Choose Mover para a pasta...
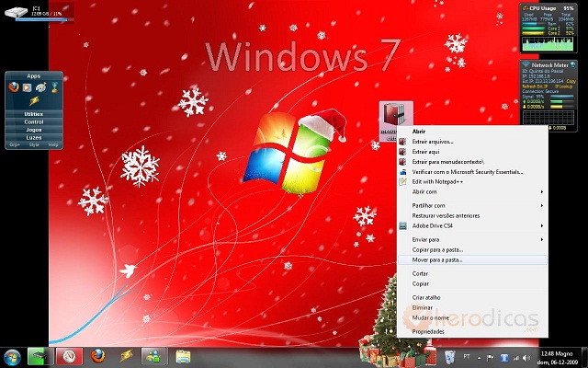 click(472, 259)
